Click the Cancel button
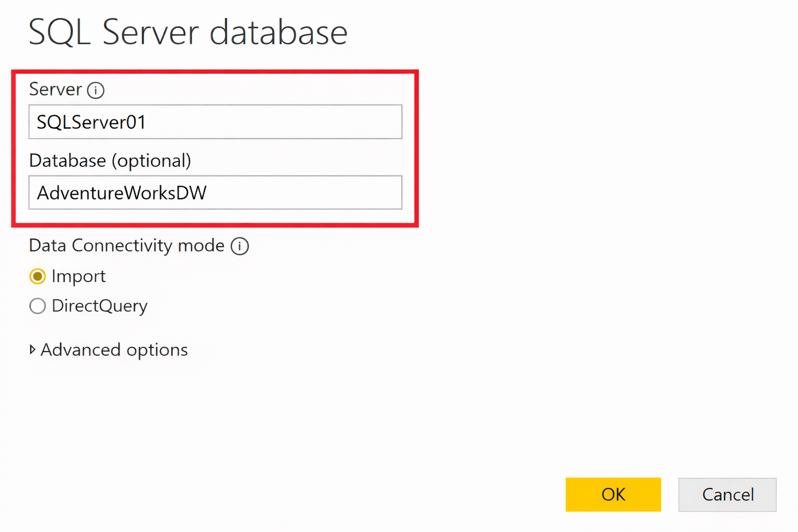The width and height of the screenshot is (798, 532). click(727, 495)
